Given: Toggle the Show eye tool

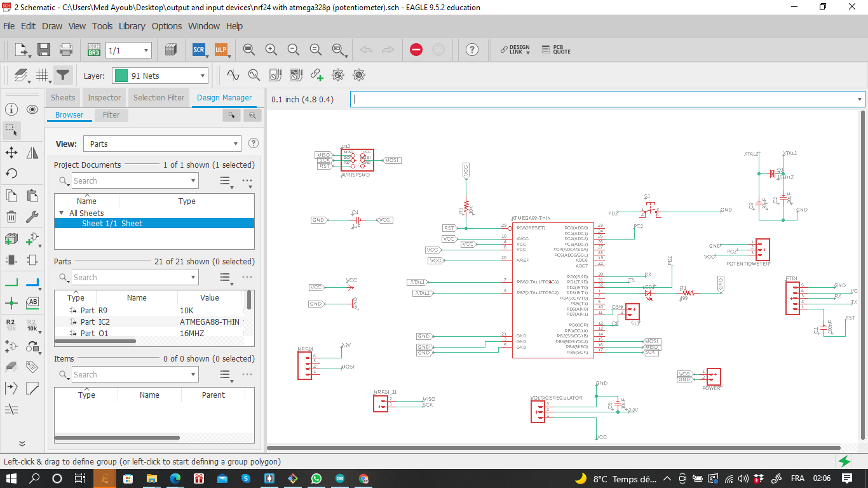Looking at the screenshot, I should coord(32,109).
